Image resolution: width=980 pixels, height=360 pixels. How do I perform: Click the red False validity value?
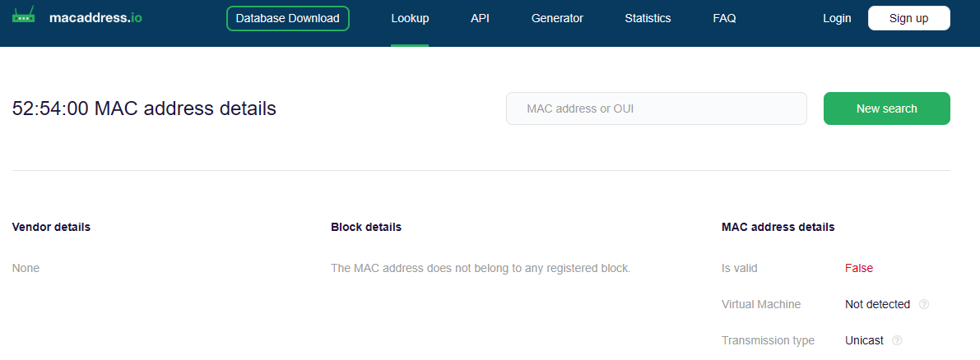coord(858,268)
